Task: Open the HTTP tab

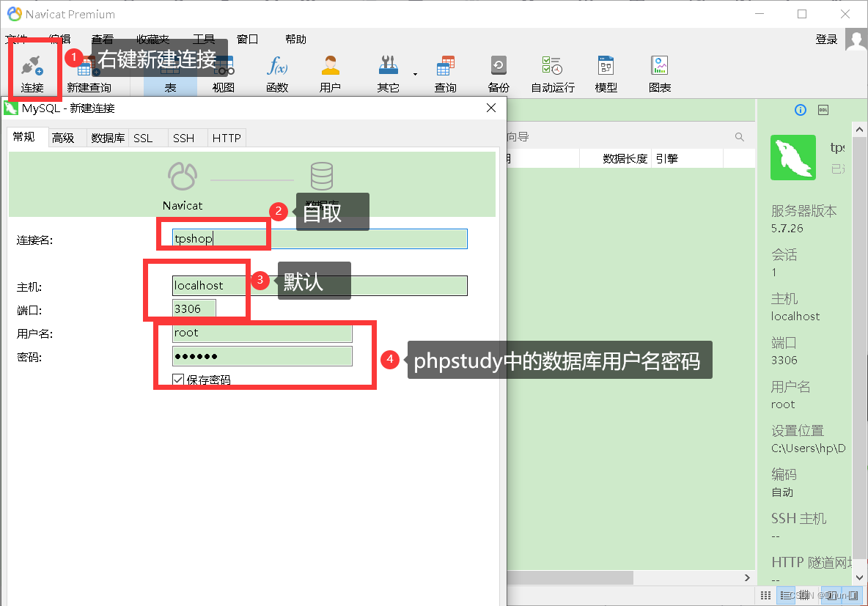Action: click(227, 138)
